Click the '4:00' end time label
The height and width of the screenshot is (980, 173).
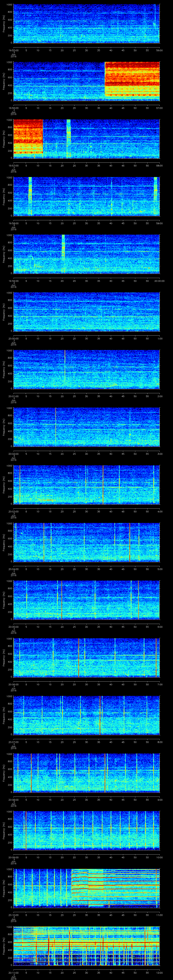click(x=160, y=511)
